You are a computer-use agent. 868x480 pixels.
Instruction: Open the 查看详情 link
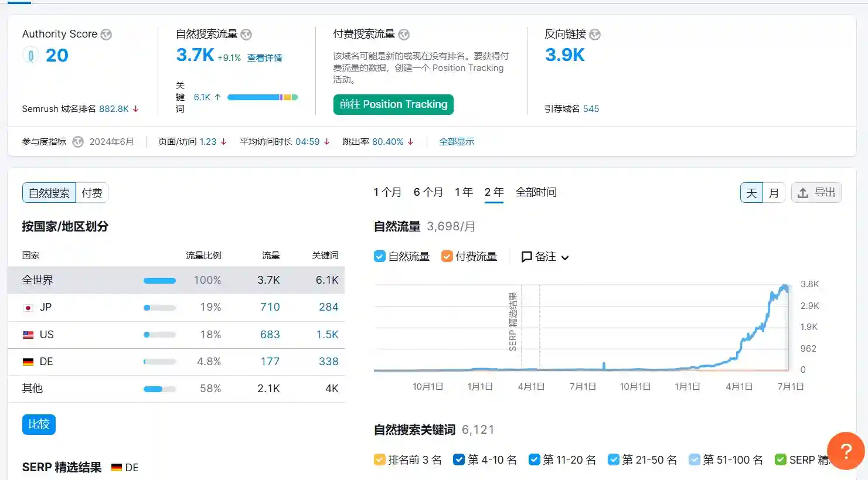pyautogui.click(x=264, y=57)
